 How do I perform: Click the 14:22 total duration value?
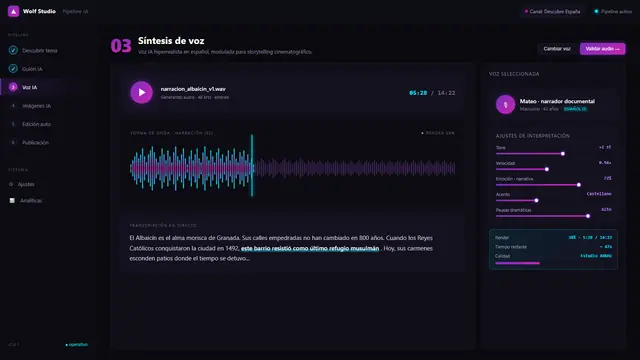[x=446, y=93]
